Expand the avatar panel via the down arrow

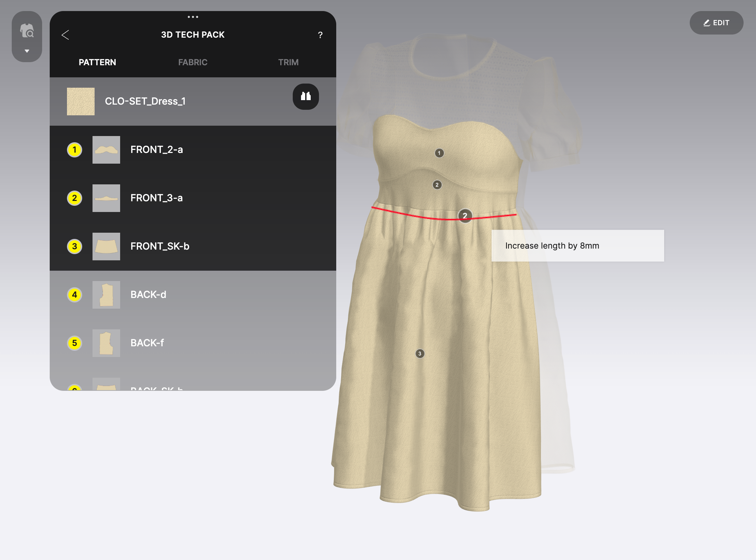tap(27, 51)
